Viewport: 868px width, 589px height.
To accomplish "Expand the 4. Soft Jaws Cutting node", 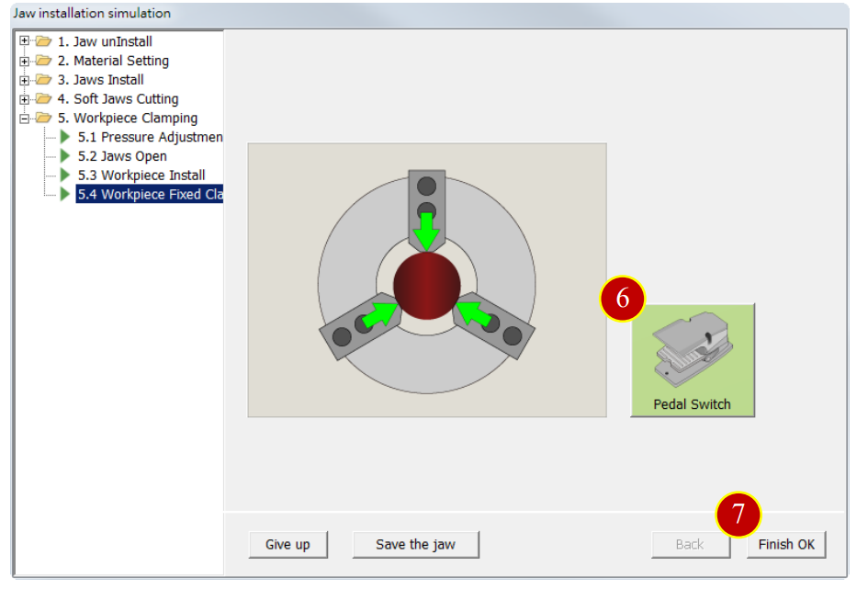I will tap(25, 99).
